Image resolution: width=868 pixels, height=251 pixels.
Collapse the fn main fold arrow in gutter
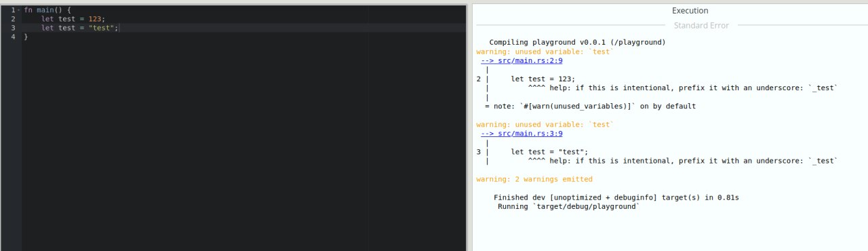[x=18, y=10]
